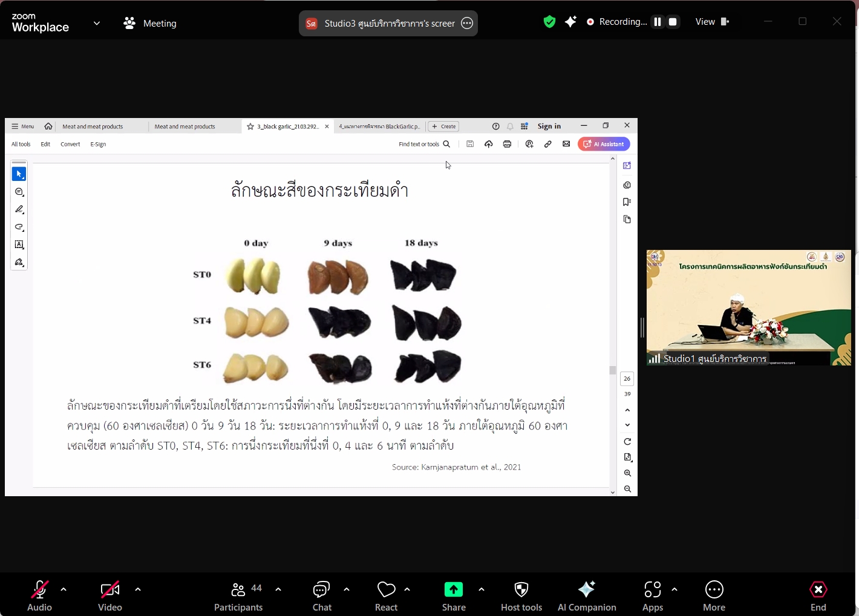Screen dimensions: 859x616
Task: Open the AI Companion sparkle at top
Action: coord(570,22)
